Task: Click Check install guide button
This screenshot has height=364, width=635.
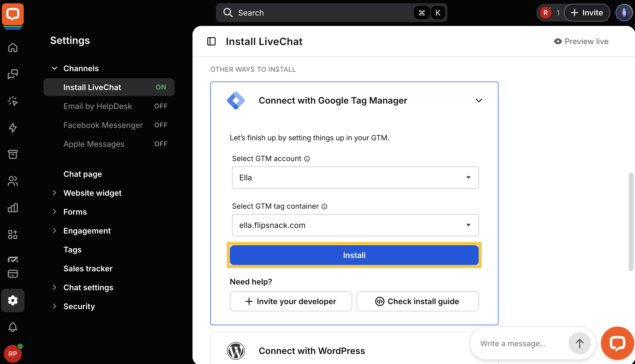Action: [418, 301]
